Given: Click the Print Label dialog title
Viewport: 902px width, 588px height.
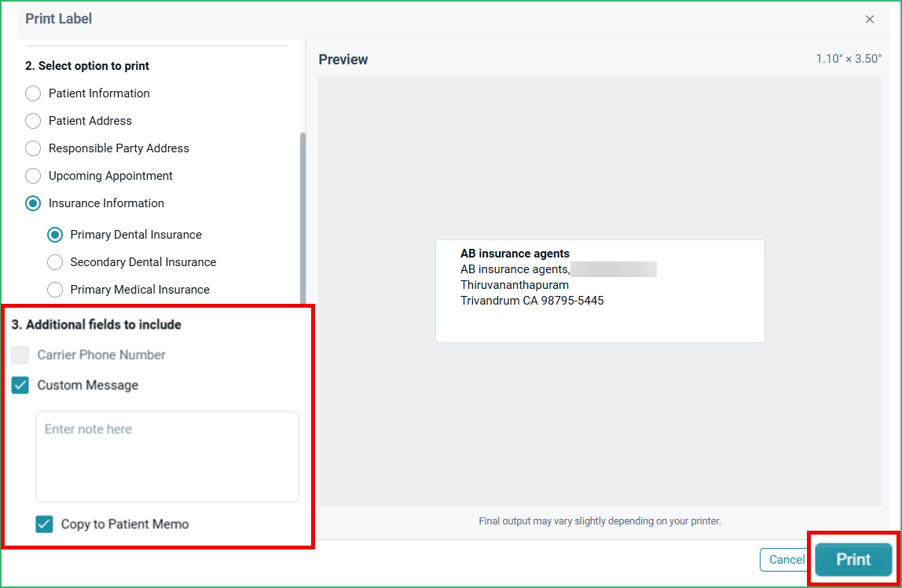Looking at the screenshot, I should pyautogui.click(x=59, y=19).
